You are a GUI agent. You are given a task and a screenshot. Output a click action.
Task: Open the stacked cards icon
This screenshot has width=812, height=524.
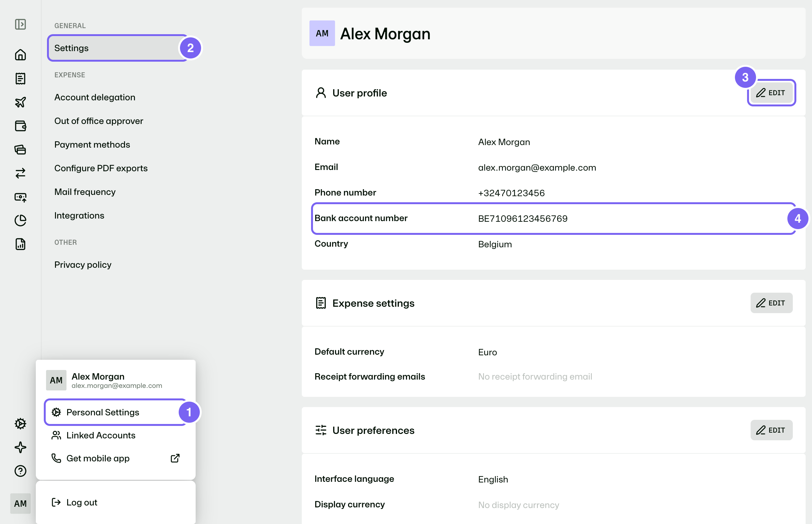coord(20,150)
